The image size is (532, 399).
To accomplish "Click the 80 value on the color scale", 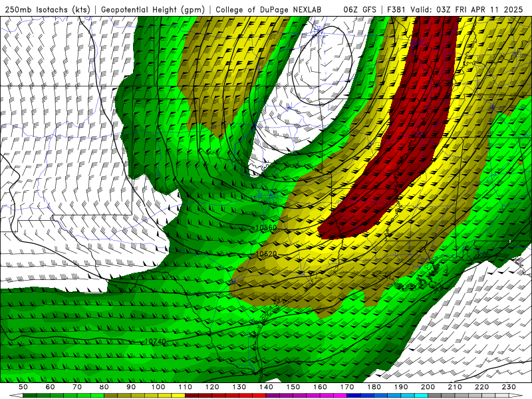I will 104,387.
